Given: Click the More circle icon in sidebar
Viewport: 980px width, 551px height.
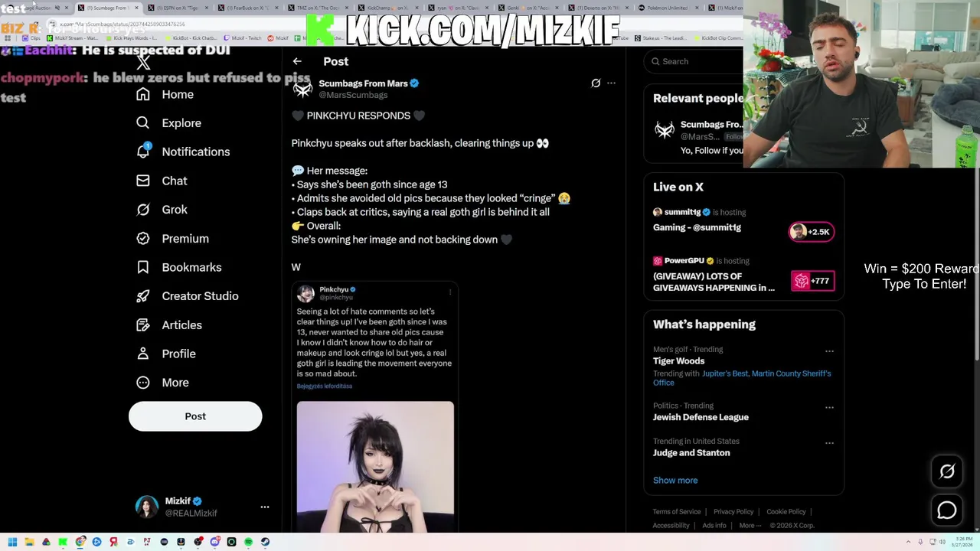Looking at the screenshot, I should click(143, 382).
